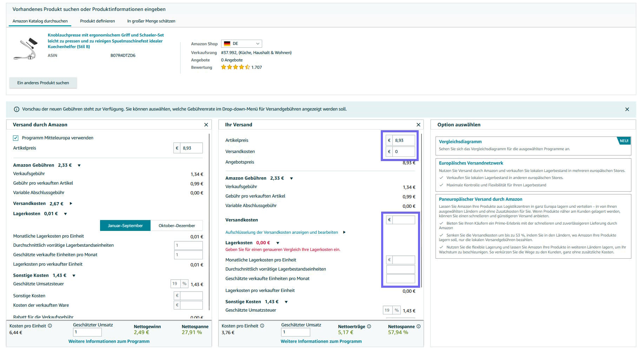
Task: Select the Vergleichsdiagramm option
Action: 533,146
